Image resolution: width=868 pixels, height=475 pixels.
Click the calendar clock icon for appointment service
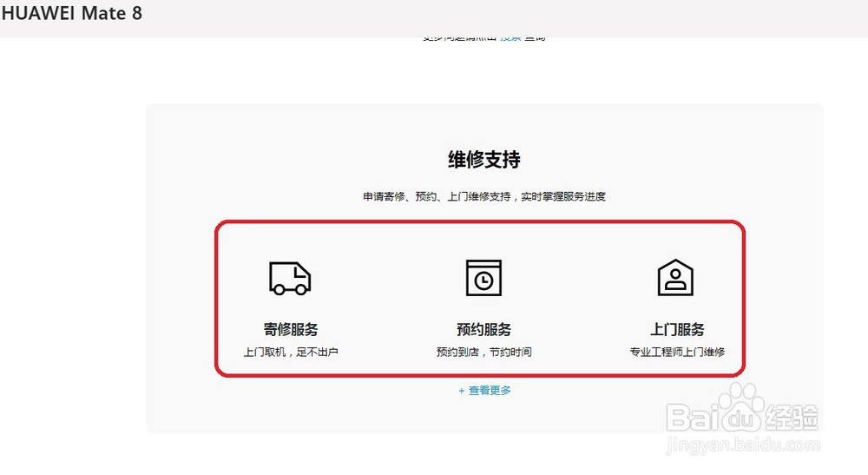pos(483,278)
